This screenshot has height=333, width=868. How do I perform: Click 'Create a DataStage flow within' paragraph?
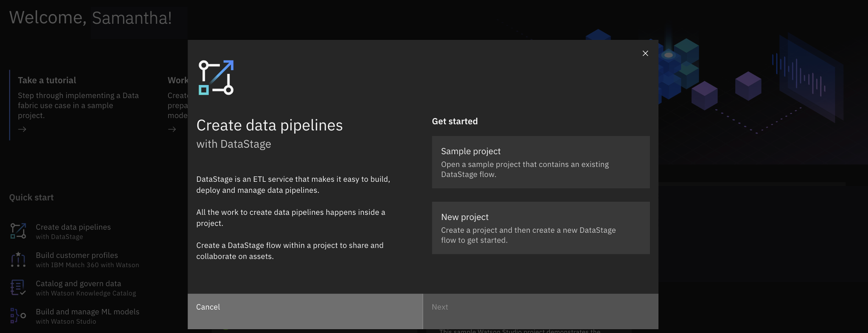(290, 251)
